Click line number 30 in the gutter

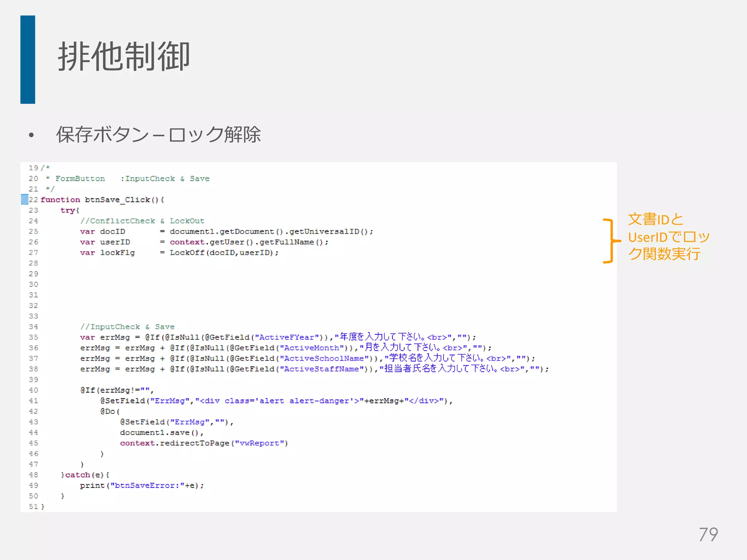point(33,284)
